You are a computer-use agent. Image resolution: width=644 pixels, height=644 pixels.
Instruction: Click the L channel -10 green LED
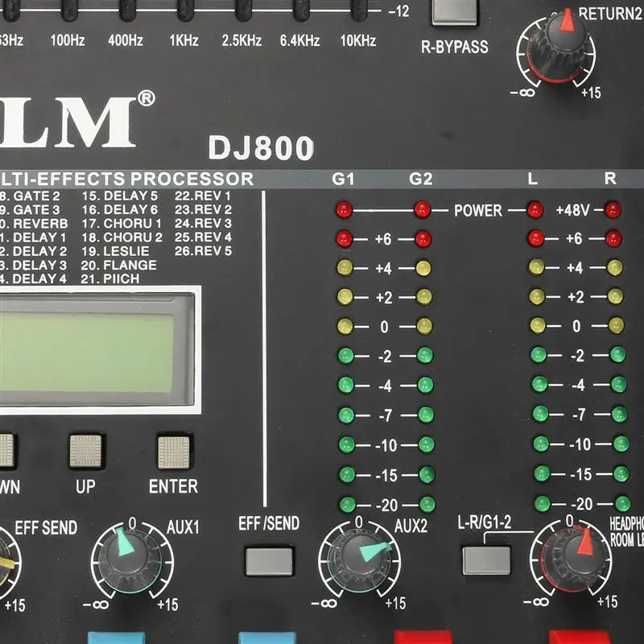pyautogui.click(x=540, y=444)
